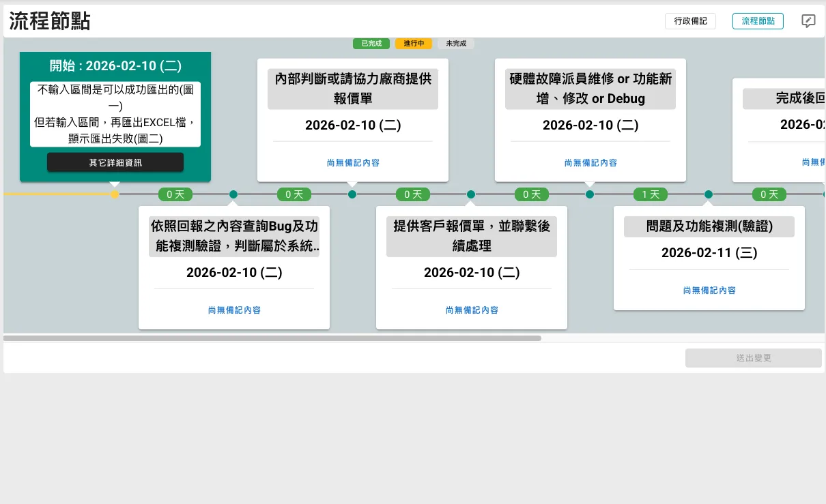Click the timeline node above 問題及功能複測(驗證) card
This screenshot has width=826, height=504.
[709, 194]
